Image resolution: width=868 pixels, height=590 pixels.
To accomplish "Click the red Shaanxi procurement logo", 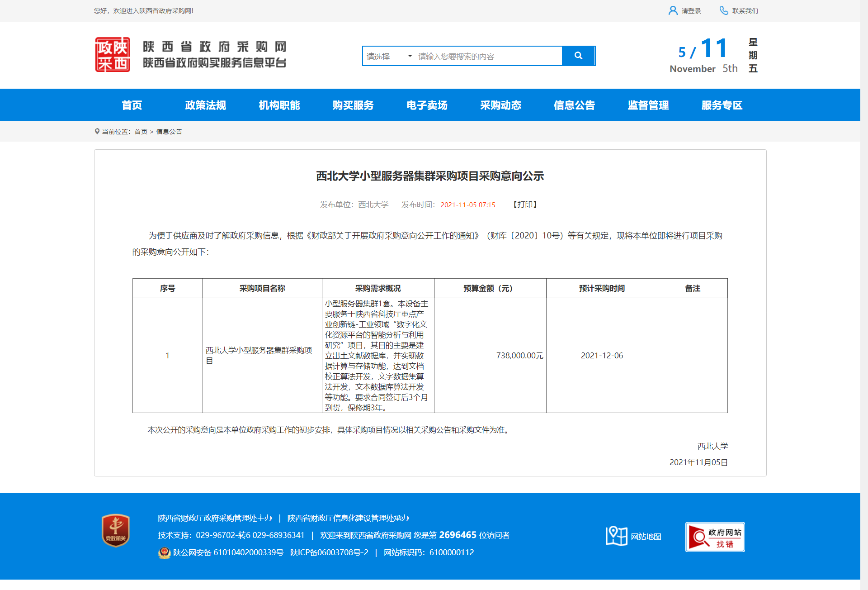I will 113,55.
